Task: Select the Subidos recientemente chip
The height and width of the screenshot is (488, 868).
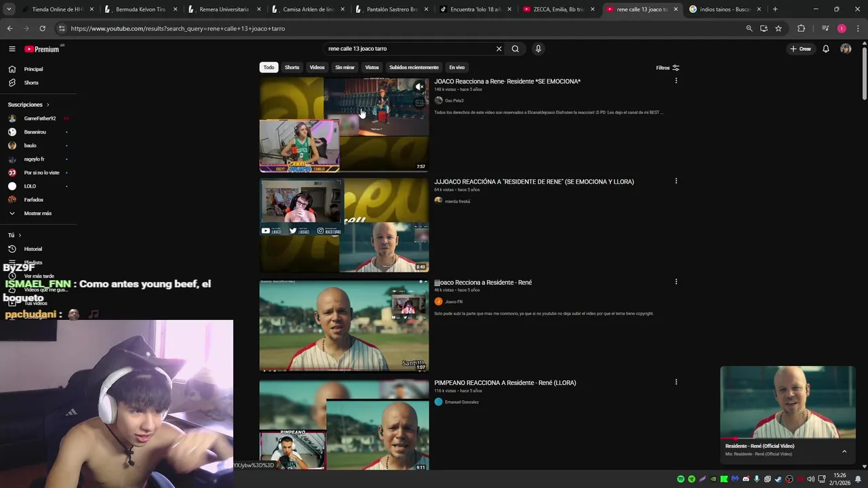Action: point(414,67)
